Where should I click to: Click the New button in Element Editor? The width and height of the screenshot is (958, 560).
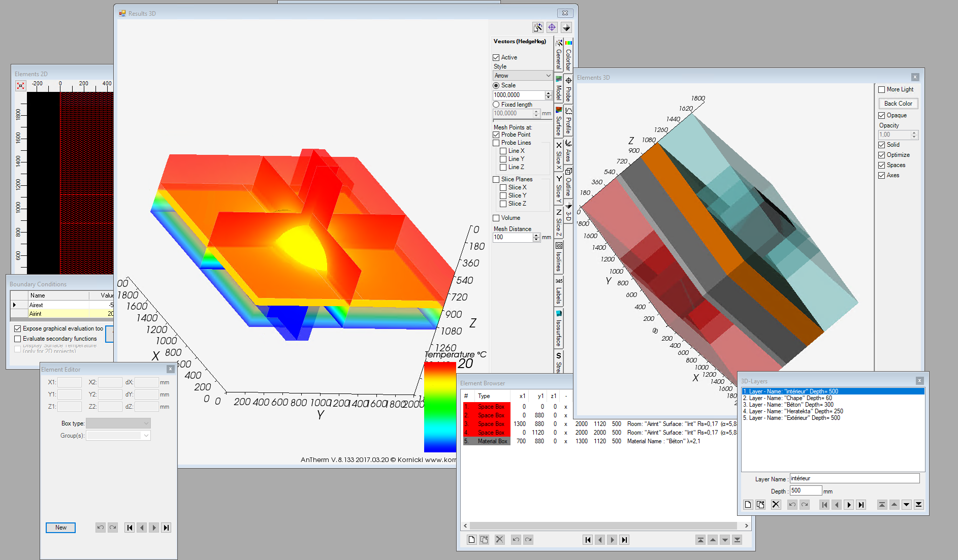click(60, 528)
